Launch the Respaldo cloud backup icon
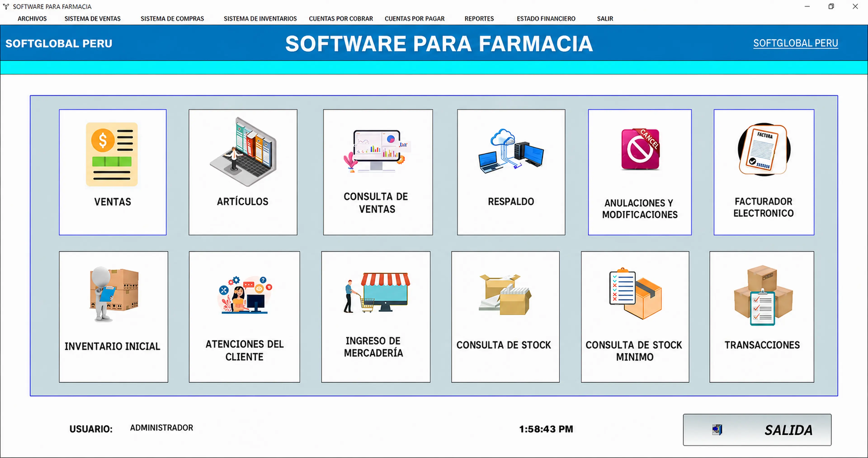Screen dimensions: 868x458 (x=511, y=151)
